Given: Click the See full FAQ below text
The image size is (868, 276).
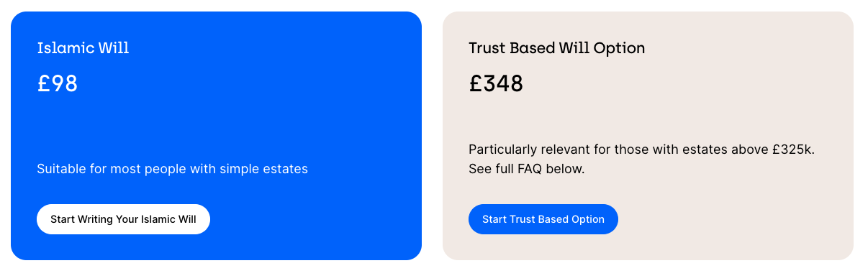Looking at the screenshot, I should 526,170.
